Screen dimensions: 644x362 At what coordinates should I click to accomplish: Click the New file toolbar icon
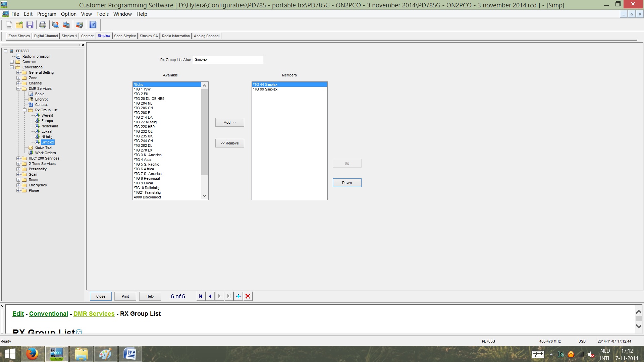click(x=9, y=25)
